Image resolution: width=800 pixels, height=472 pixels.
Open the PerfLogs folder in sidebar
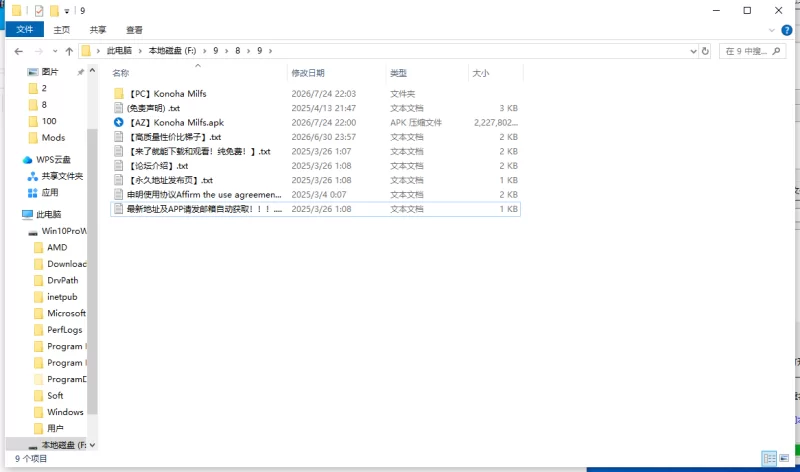pos(64,330)
